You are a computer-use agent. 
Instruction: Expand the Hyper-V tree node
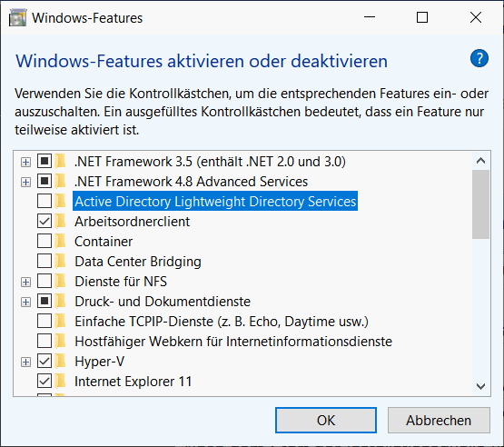[25, 362]
